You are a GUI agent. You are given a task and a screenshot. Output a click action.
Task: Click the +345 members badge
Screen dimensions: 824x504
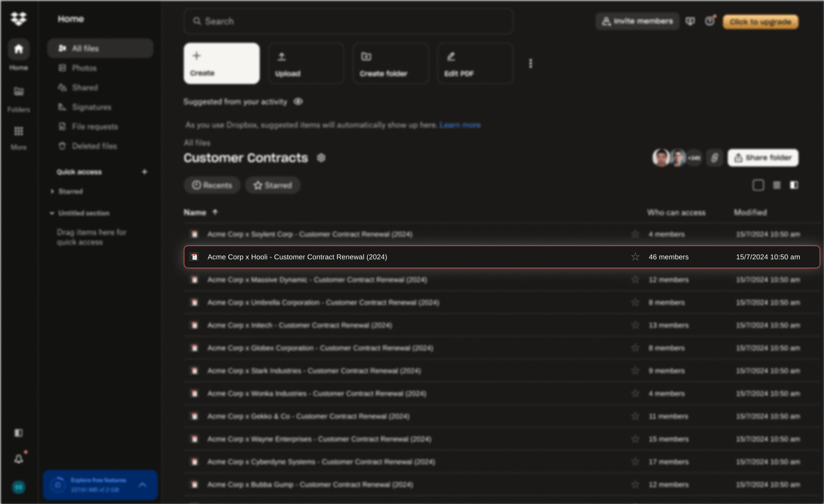694,158
